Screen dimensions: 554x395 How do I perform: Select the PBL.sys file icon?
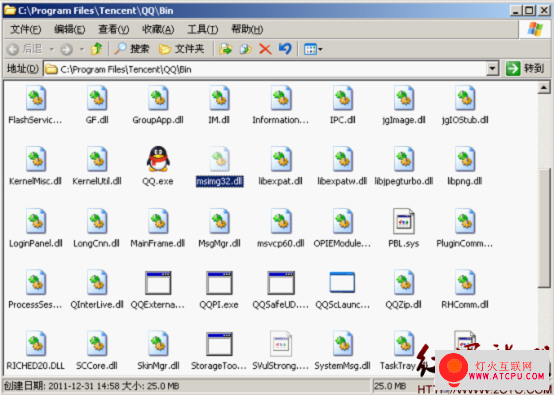[404, 221]
